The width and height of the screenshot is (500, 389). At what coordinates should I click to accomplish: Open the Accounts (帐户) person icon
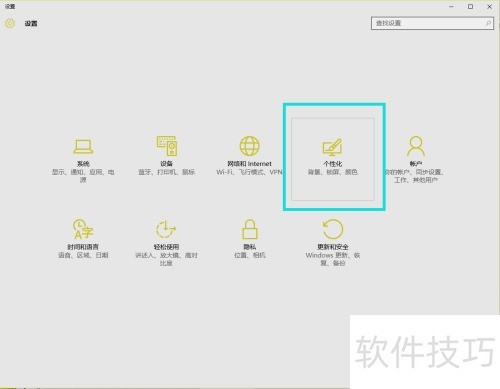tap(416, 146)
